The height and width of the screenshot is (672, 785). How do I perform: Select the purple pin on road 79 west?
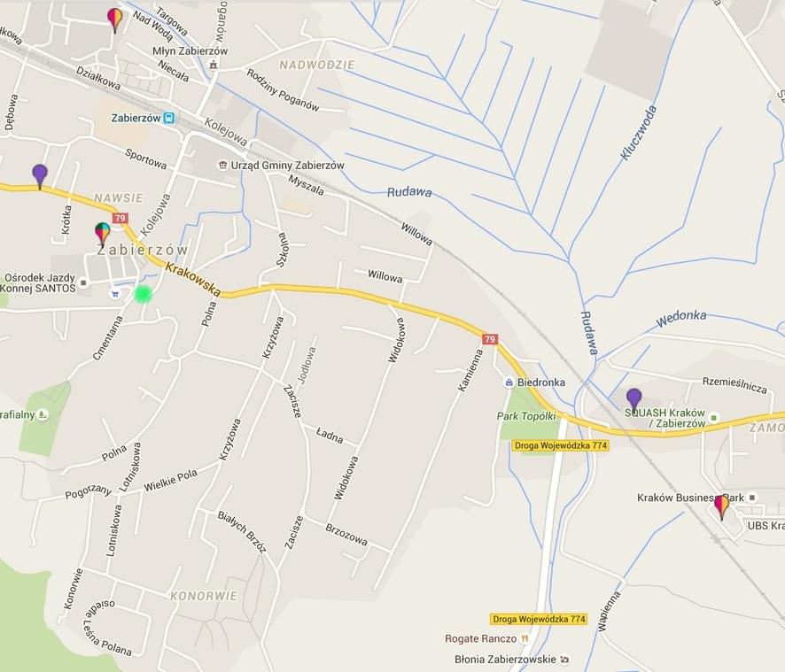pos(40,176)
